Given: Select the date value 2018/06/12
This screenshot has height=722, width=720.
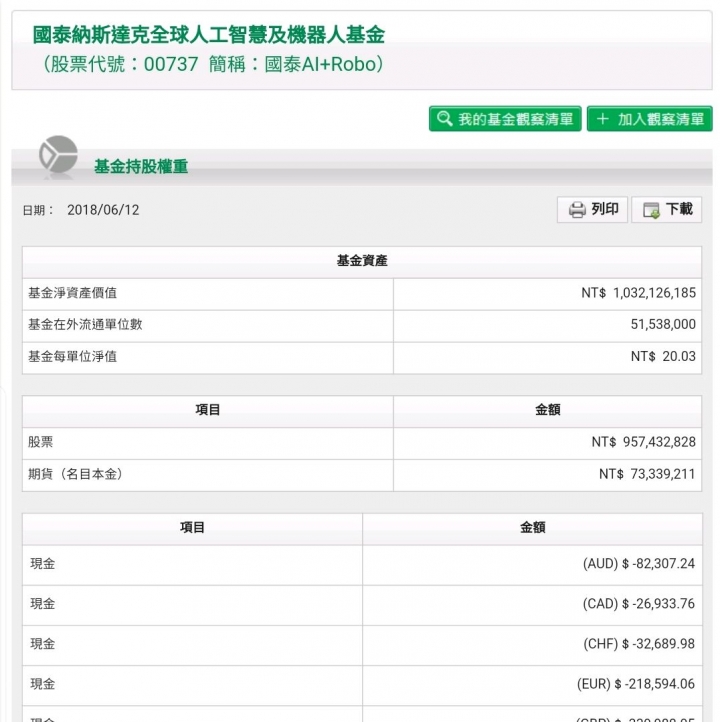Looking at the screenshot, I should (103, 210).
